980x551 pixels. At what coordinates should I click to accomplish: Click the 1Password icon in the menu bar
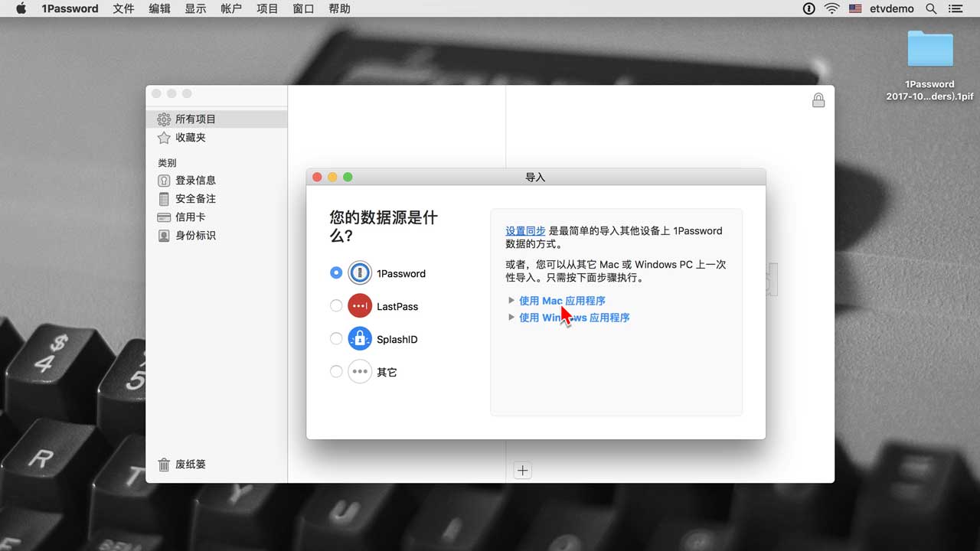point(808,8)
